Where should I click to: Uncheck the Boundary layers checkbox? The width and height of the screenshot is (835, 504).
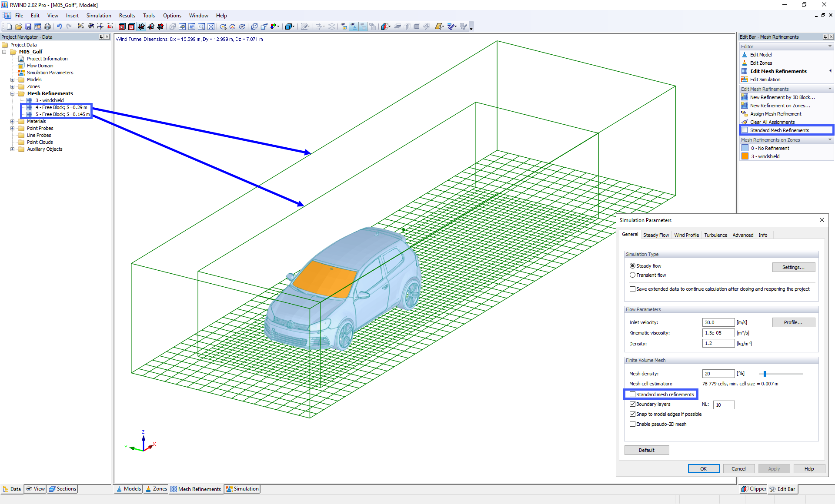(x=633, y=404)
